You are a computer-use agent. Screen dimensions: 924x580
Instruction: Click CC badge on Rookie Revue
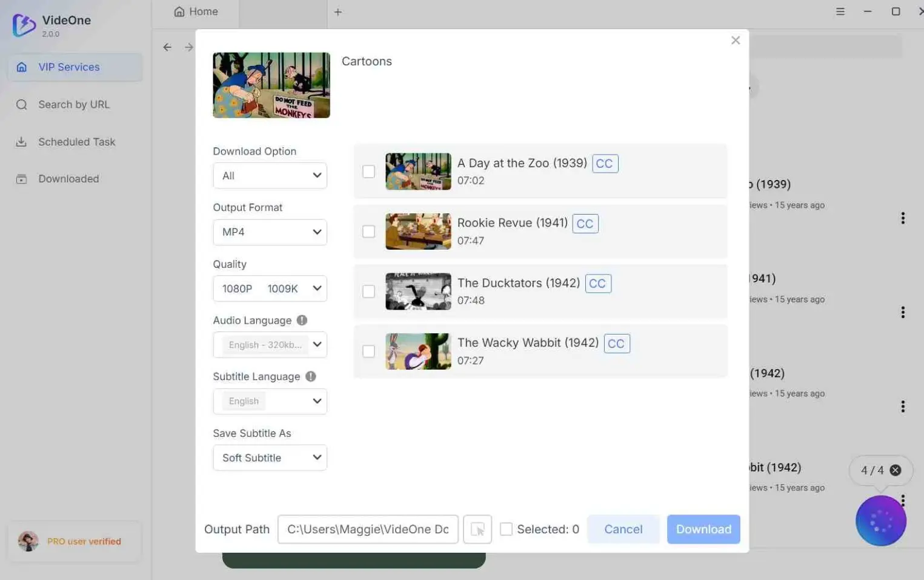(x=585, y=224)
